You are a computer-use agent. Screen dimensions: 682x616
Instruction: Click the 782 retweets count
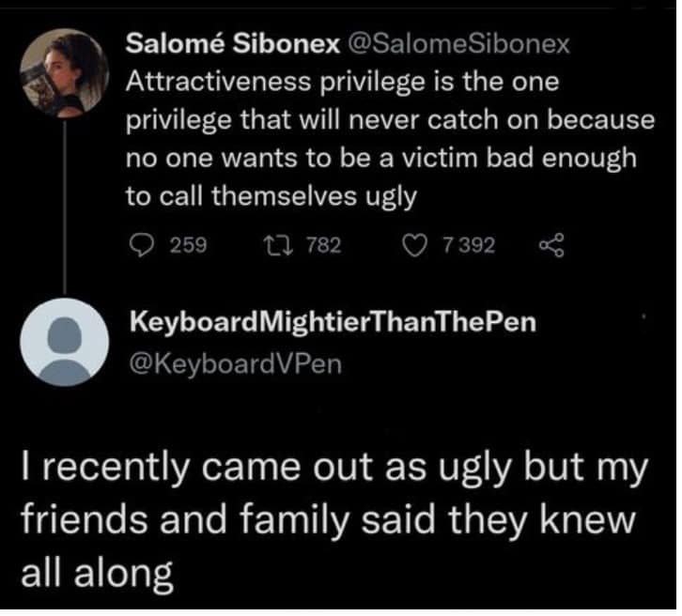tap(325, 246)
